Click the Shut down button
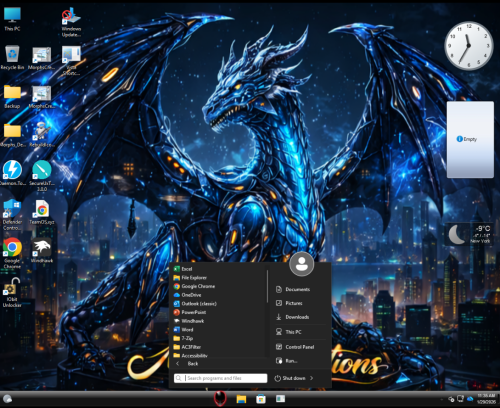 pos(290,378)
